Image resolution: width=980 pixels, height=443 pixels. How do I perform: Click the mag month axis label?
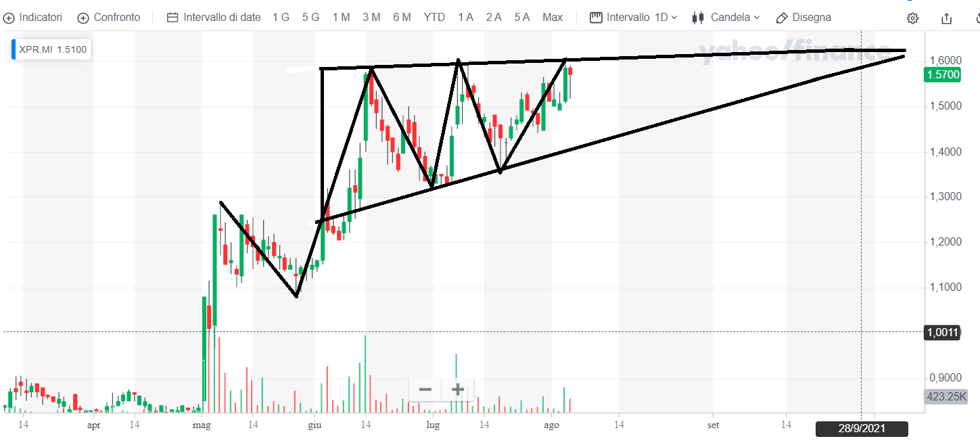202,425
